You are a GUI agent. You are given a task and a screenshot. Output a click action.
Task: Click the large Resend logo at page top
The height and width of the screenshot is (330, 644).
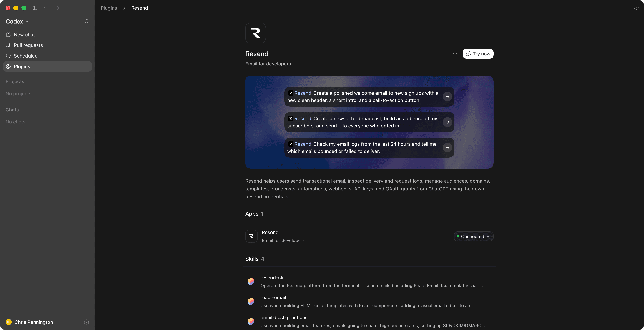point(255,33)
